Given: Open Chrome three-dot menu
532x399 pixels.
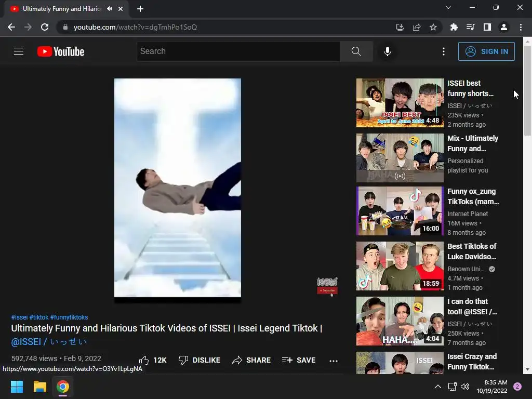Looking at the screenshot, I should click(521, 27).
